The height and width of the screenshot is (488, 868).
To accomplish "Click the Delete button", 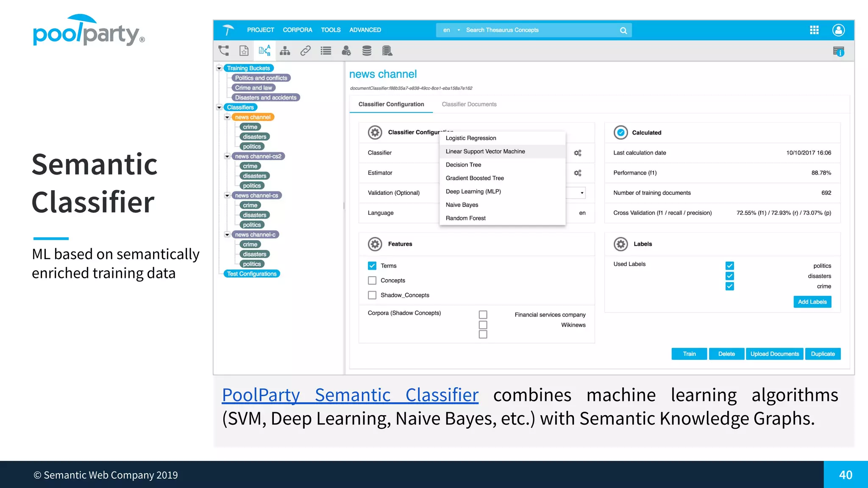I will coord(726,354).
